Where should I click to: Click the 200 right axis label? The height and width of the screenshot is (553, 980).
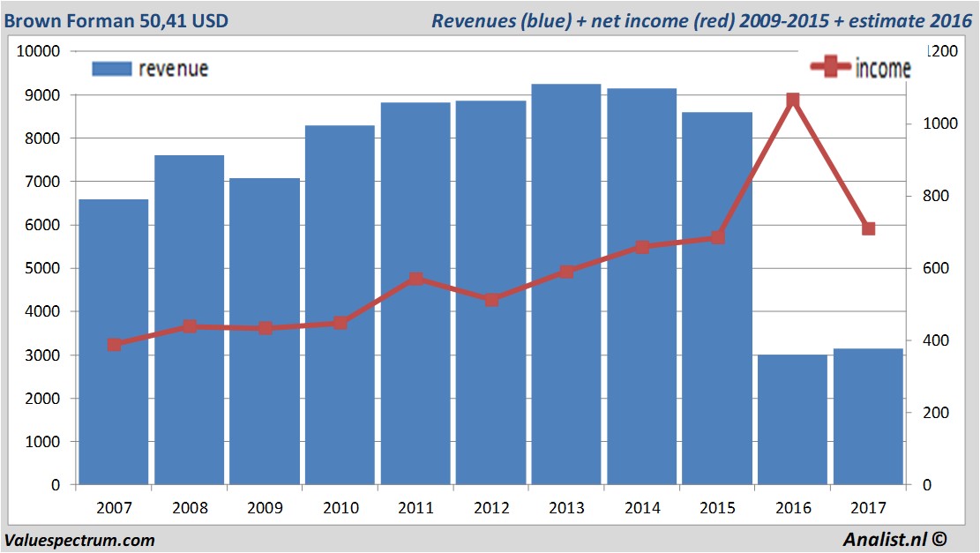[x=936, y=413]
